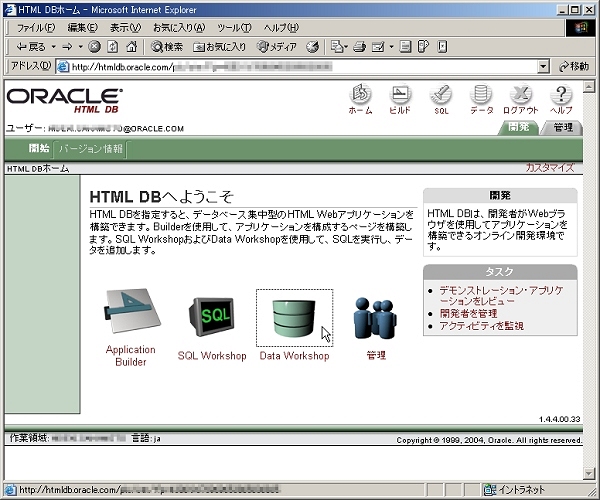The image size is (600, 500).
Task: Click the browser stop button
Action: (95, 47)
